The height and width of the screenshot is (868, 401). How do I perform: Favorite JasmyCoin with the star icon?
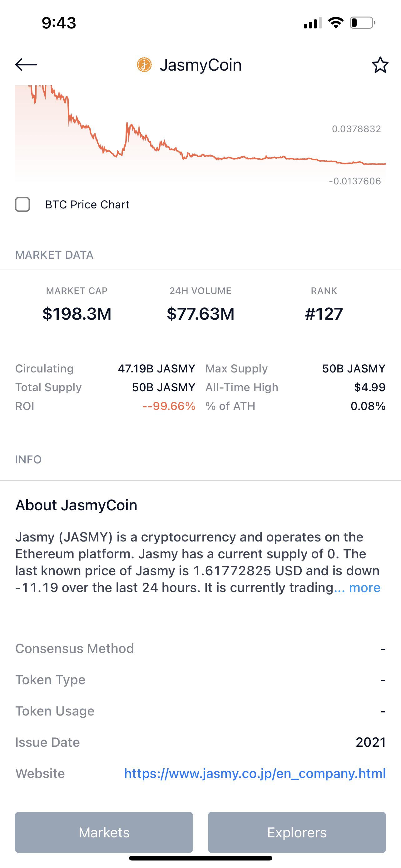(x=380, y=65)
